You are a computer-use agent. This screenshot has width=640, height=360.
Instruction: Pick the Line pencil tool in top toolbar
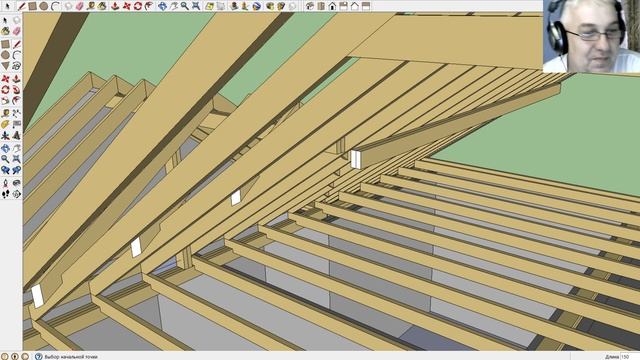[22, 6]
